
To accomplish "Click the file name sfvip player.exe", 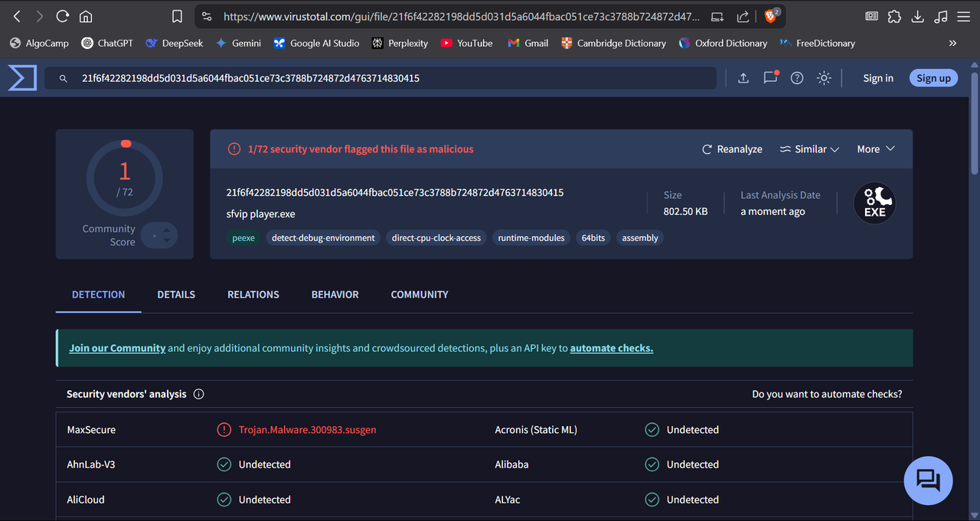I will [260, 214].
